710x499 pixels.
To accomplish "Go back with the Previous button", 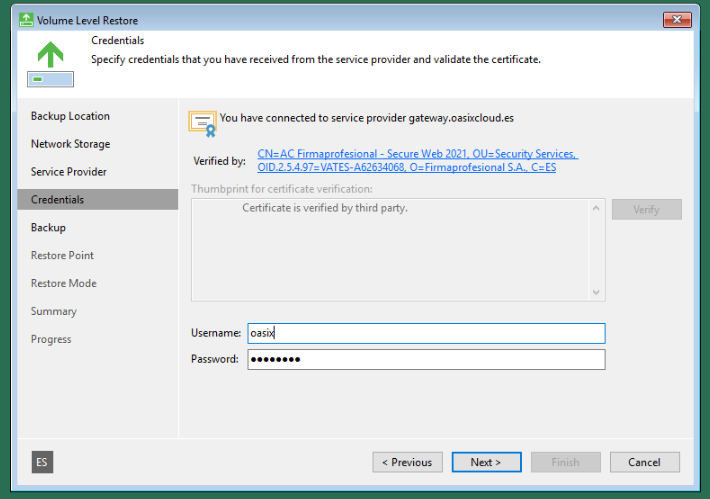I will click(x=407, y=462).
